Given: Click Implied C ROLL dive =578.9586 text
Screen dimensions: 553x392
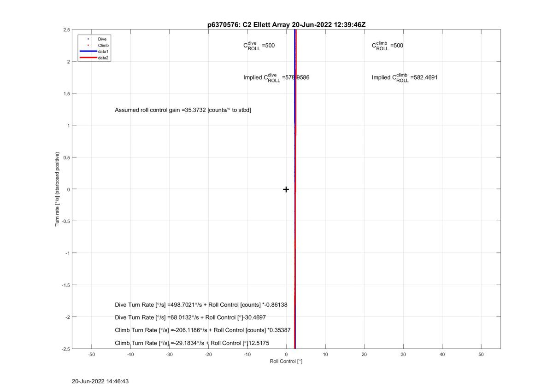Looking at the screenshot, I should click(276, 77).
